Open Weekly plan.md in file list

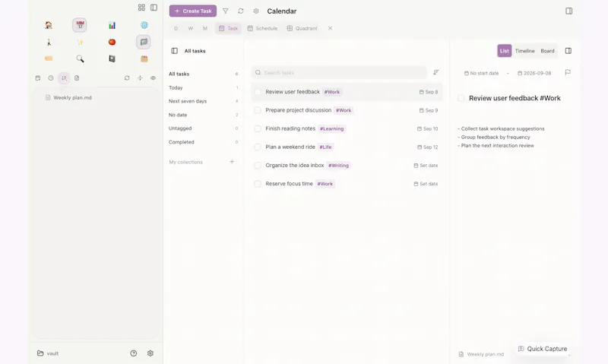click(68, 98)
